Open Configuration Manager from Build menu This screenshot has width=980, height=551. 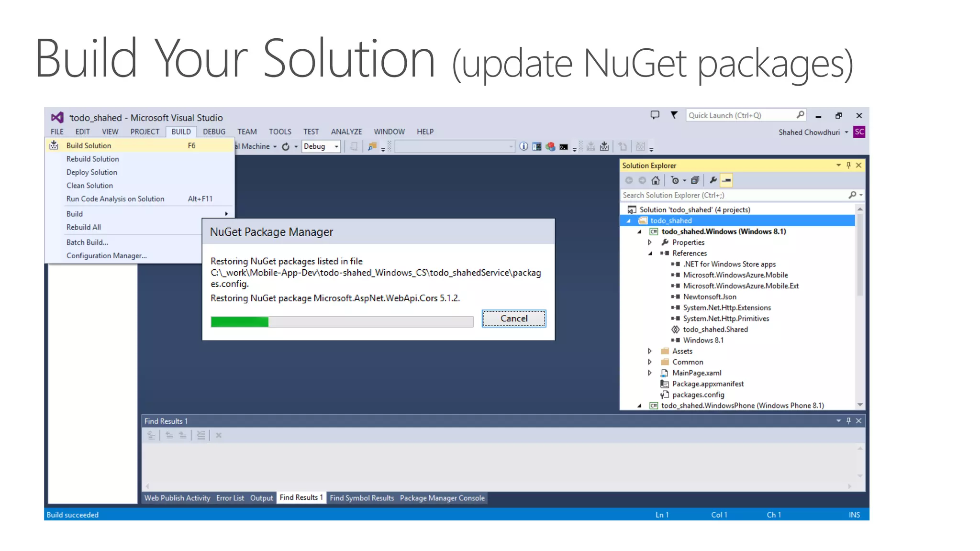pos(106,256)
